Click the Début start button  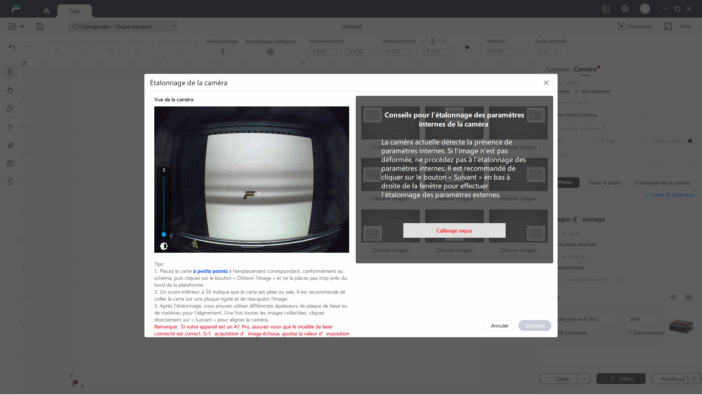pyautogui.click(x=621, y=379)
